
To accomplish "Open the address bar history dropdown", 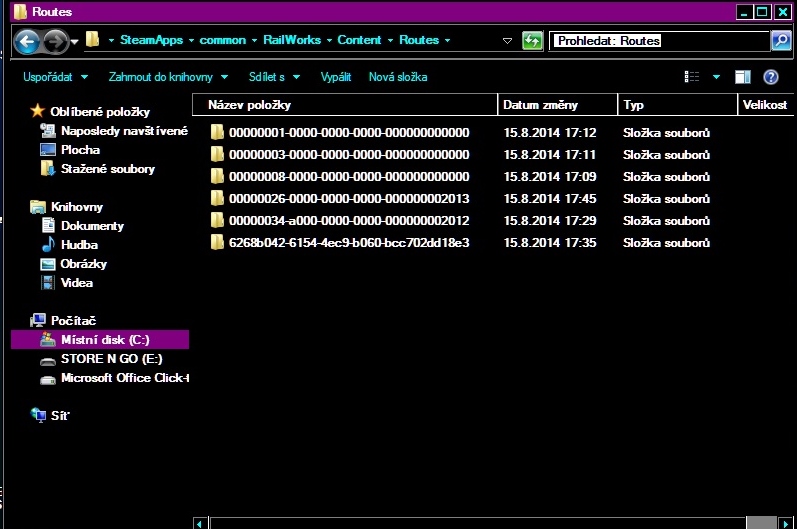I will pos(507,41).
